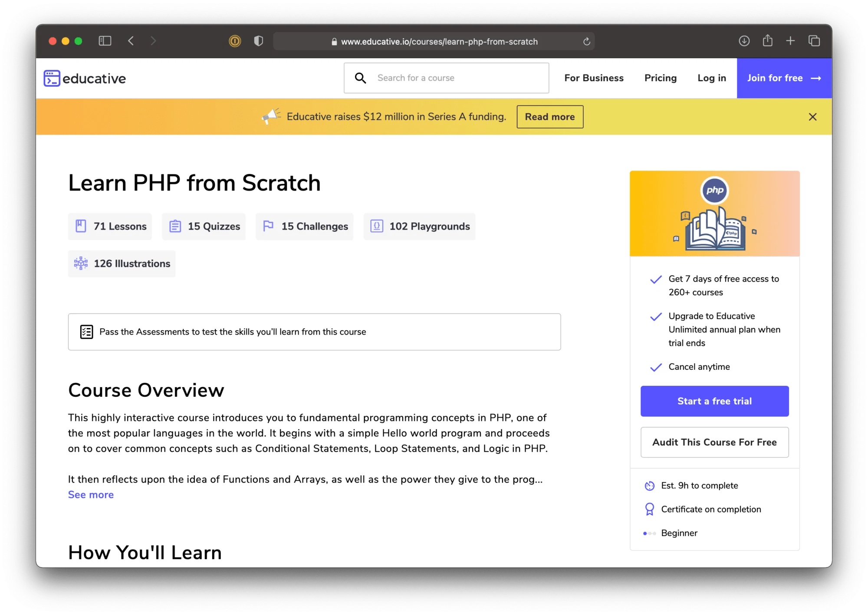
Task: Click the search magnifier icon
Action: (x=360, y=78)
